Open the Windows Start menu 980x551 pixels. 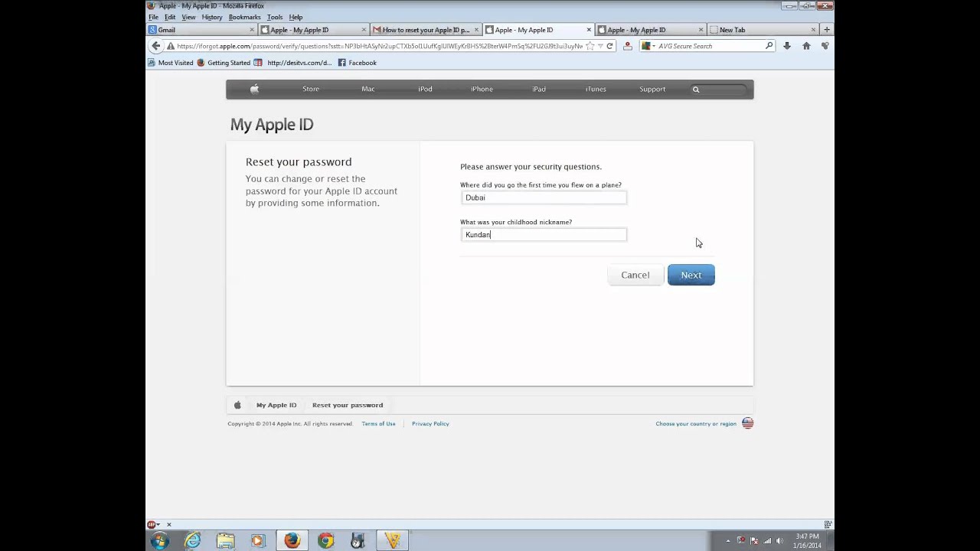click(x=160, y=541)
